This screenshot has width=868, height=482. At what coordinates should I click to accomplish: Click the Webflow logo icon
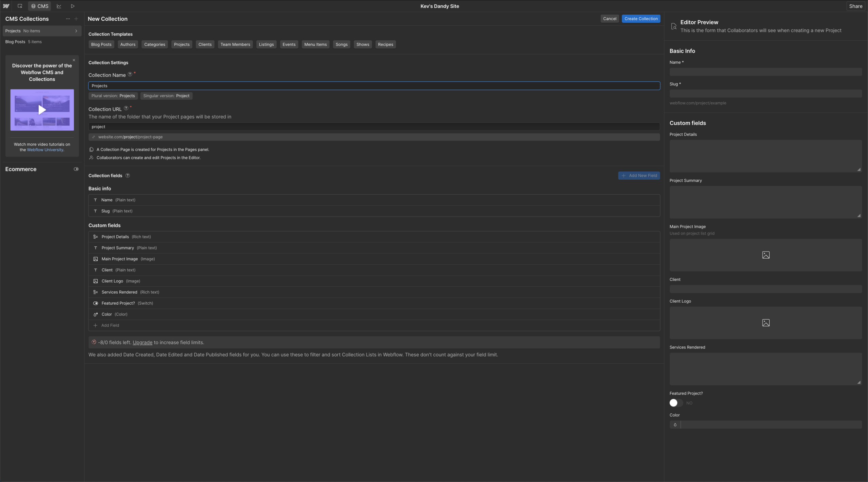[6, 6]
